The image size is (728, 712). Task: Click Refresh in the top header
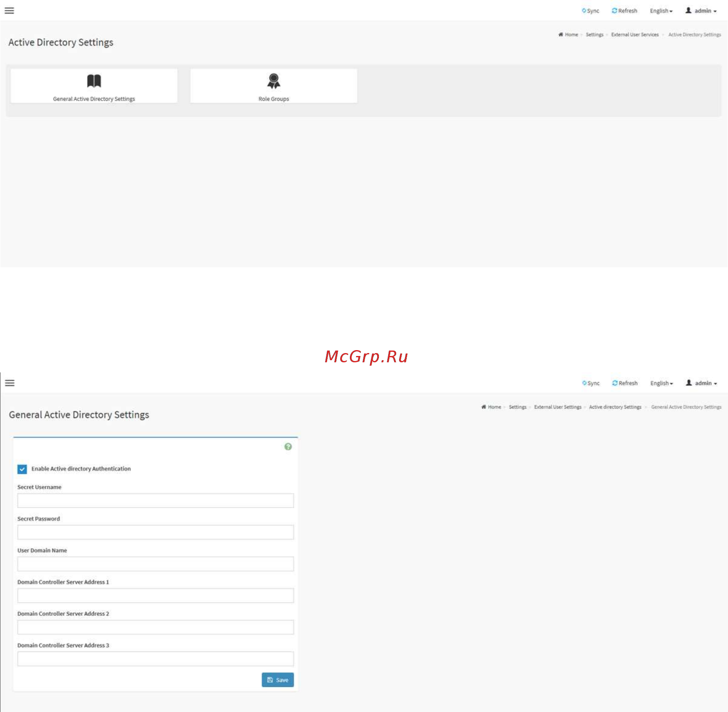pyautogui.click(x=625, y=11)
